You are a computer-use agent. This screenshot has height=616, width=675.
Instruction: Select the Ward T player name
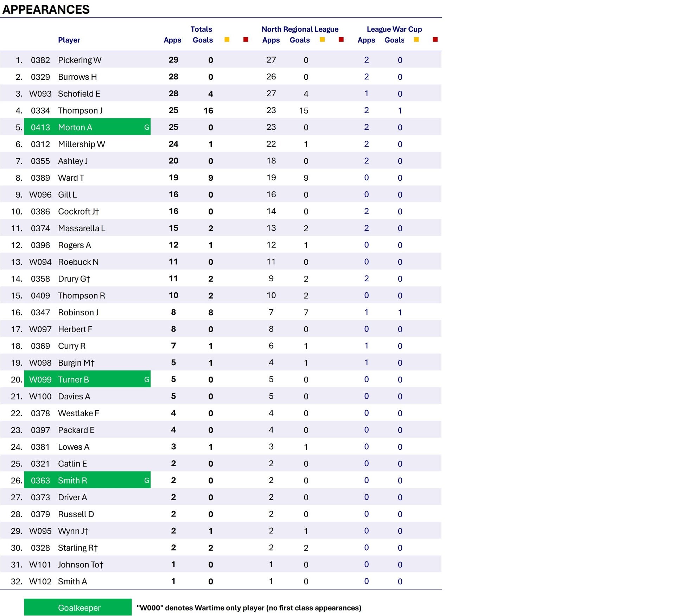click(x=71, y=178)
